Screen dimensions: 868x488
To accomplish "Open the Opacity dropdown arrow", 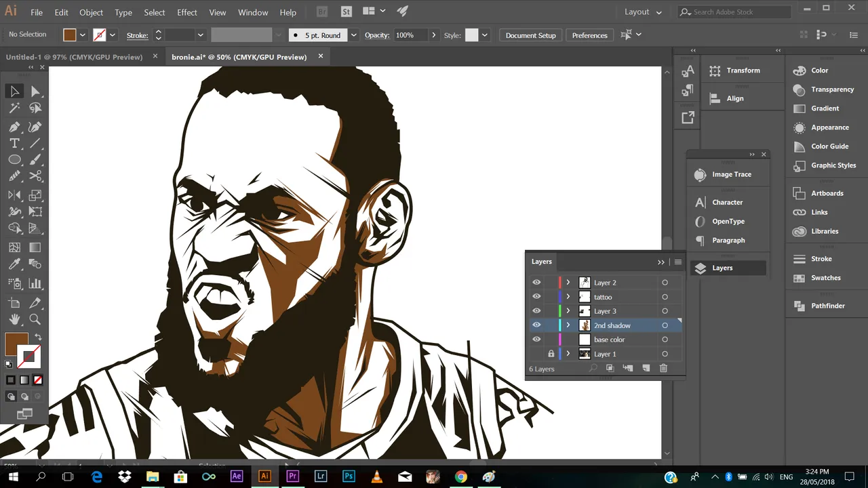I will tap(433, 35).
